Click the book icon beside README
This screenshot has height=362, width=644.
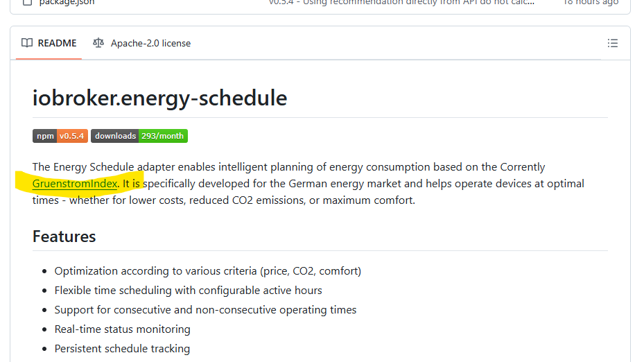(x=27, y=43)
